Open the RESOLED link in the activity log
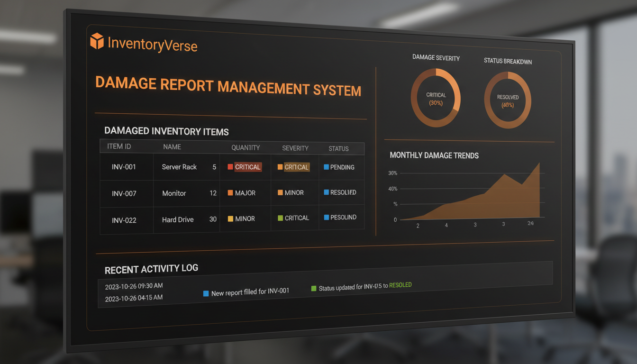Image resolution: width=637 pixels, height=364 pixels. (400, 285)
